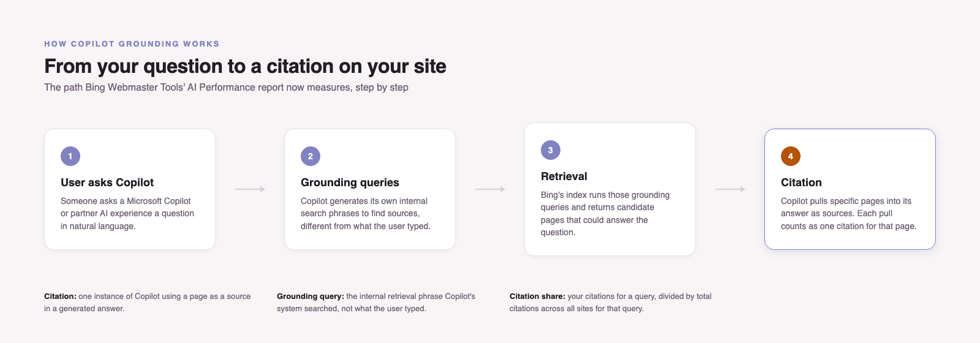Image resolution: width=980 pixels, height=343 pixels.
Task: Click the 'Citation share:' glossary definition
Action: 611,302
